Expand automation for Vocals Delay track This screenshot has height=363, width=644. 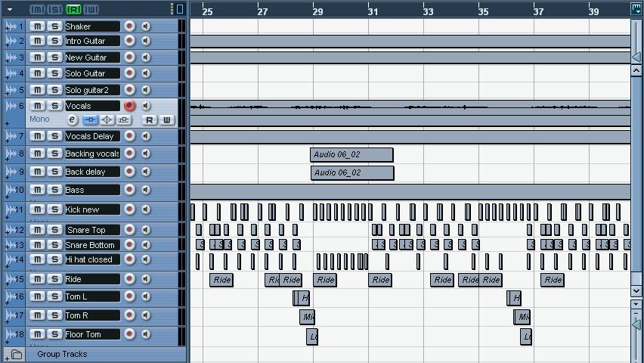pyautogui.click(x=7, y=140)
